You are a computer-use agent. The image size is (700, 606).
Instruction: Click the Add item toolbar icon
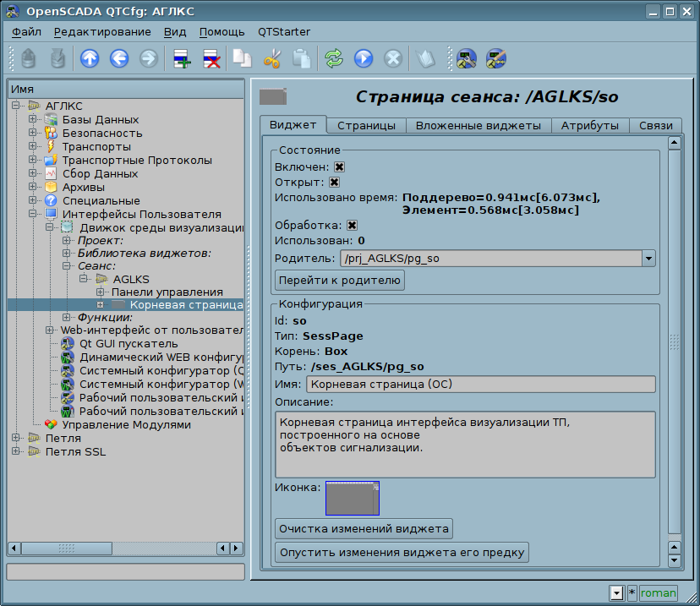pos(182,58)
